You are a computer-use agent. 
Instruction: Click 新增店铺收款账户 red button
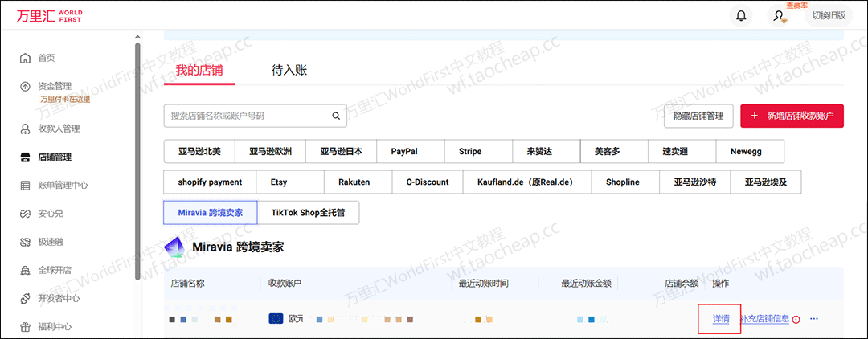point(792,116)
